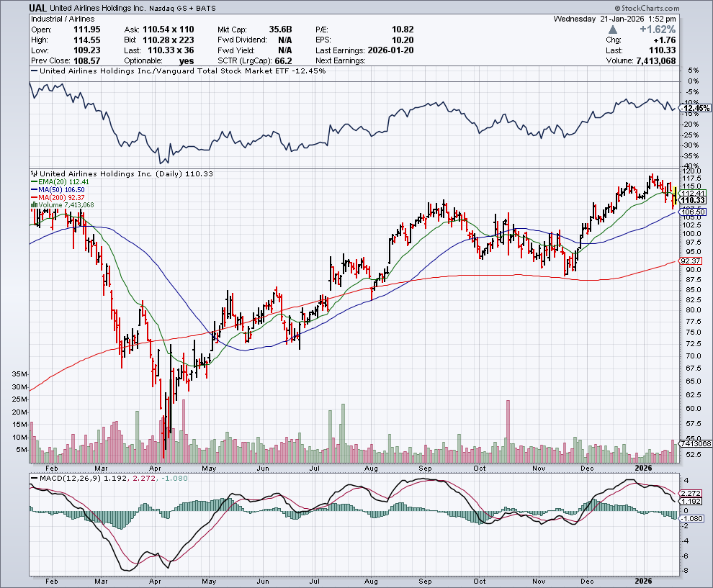Click the UAL ticker symbol heading
The height and width of the screenshot is (588, 713).
click(40, 8)
